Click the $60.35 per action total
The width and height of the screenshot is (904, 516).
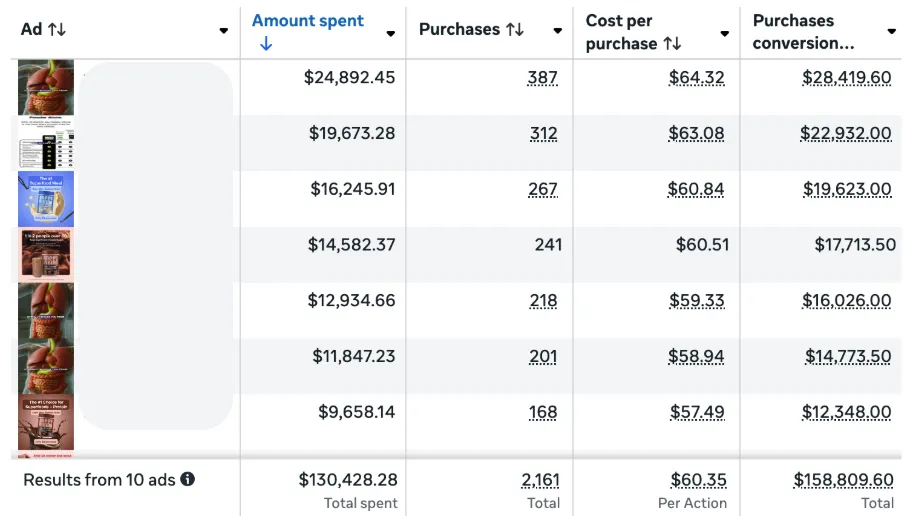[698, 480]
